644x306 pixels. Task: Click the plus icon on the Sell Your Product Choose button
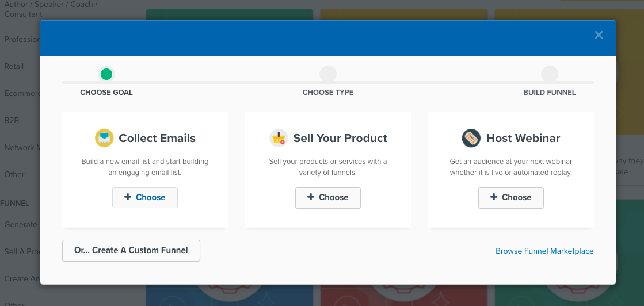[311, 197]
